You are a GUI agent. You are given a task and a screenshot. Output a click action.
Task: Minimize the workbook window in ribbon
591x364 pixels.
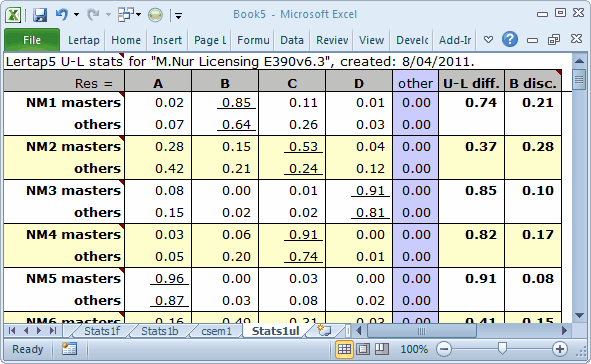[532, 40]
